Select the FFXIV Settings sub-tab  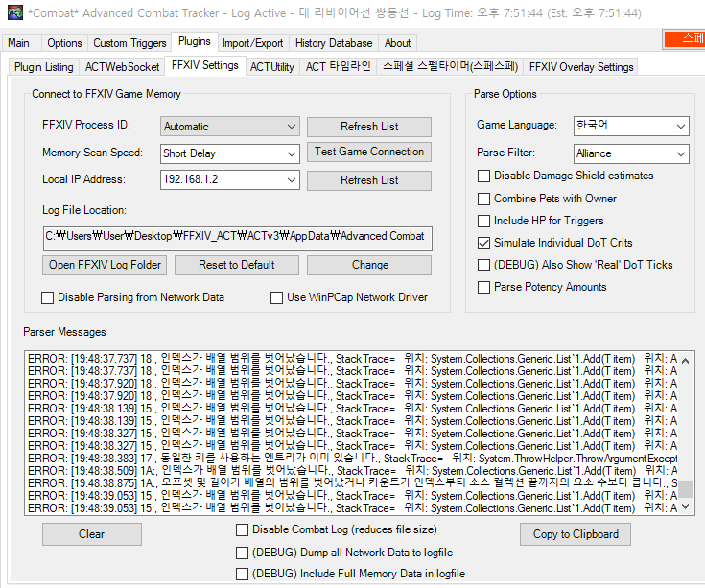[205, 65]
